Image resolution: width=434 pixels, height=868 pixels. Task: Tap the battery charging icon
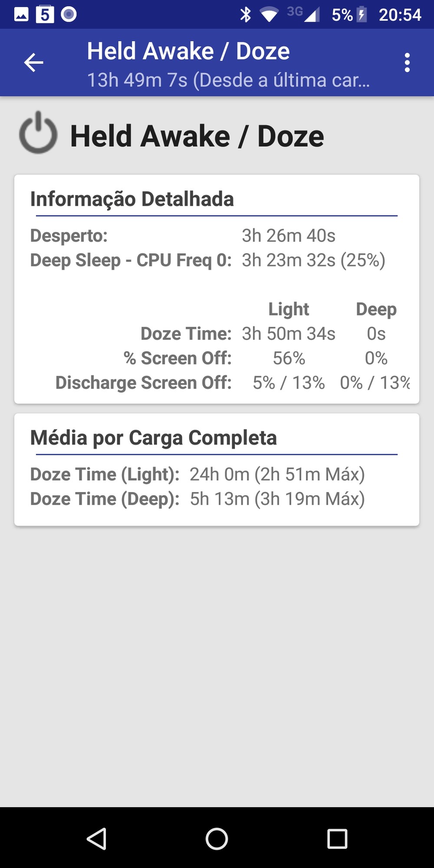point(362,15)
